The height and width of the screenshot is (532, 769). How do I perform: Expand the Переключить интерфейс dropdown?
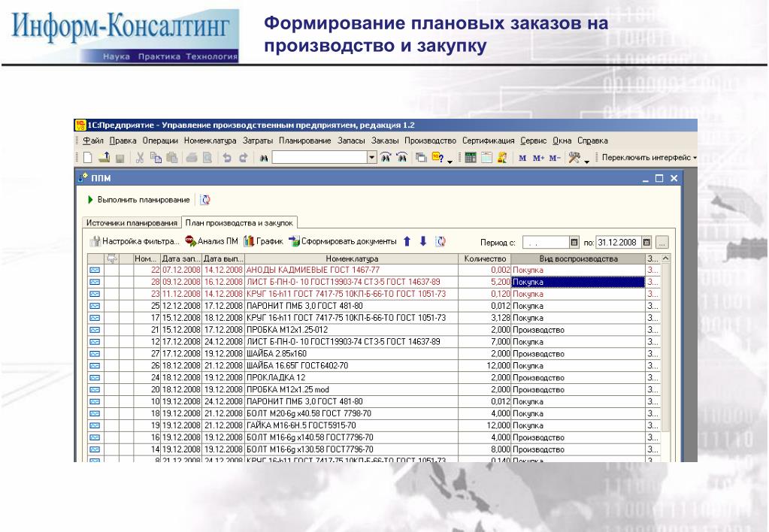695,158
